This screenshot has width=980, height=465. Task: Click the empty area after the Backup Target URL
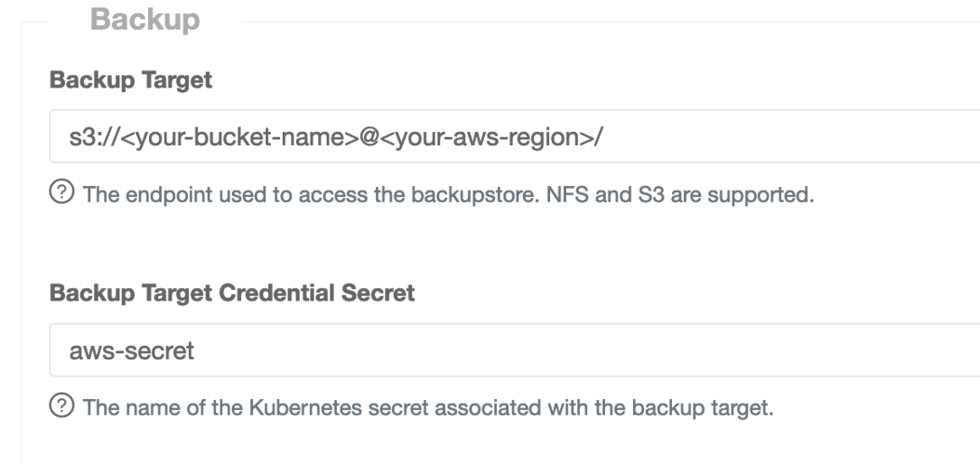pos(787,136)
